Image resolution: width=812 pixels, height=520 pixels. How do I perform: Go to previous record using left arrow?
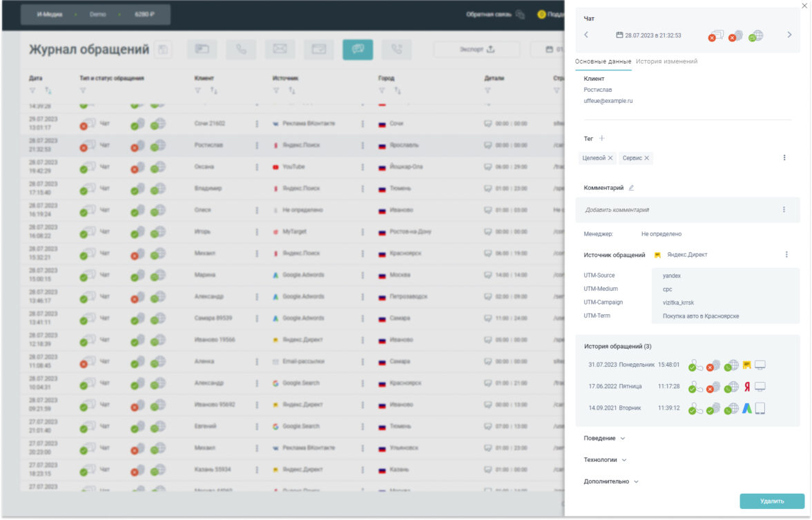586,35
